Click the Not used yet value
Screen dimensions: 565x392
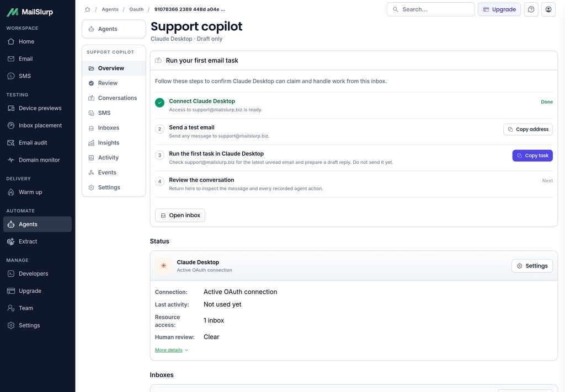click(x=222, y=304)
